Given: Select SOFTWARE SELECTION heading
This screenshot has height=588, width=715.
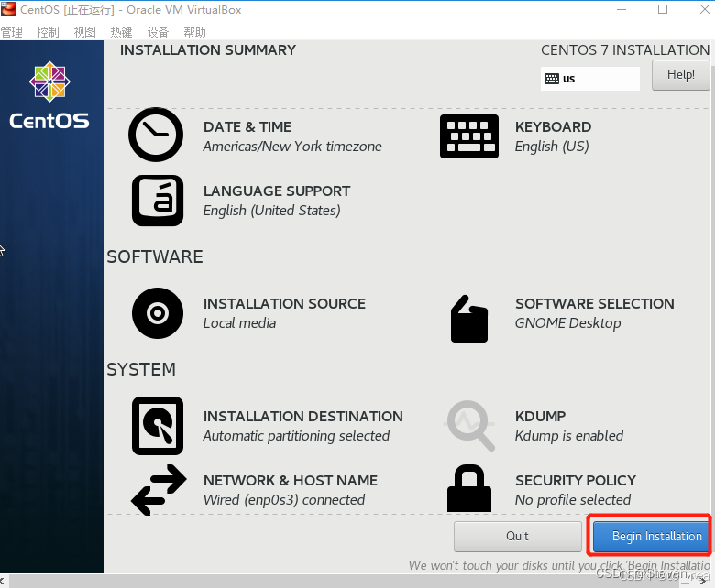Looking at the screenshot, I should pyautogui.click(x=595, y=304).
